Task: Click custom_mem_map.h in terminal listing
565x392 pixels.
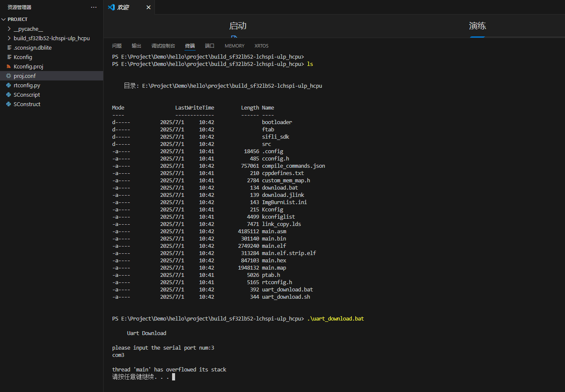Action: pyautogui.click(x=286, y=181)
